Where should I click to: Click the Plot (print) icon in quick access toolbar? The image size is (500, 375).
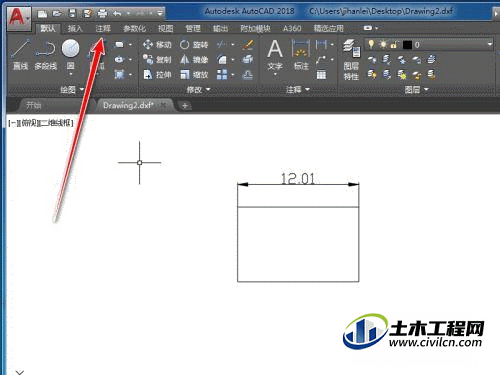coord(102,13)
